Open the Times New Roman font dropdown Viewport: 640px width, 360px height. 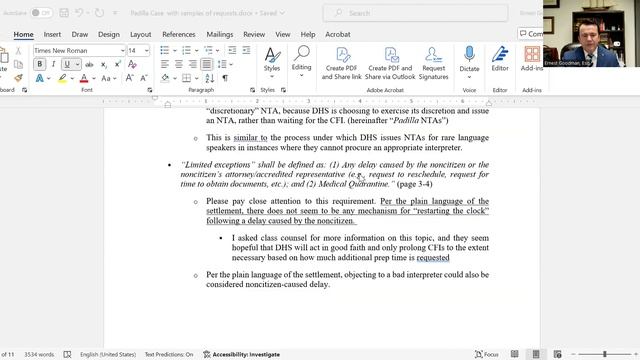tap(122, 51)
